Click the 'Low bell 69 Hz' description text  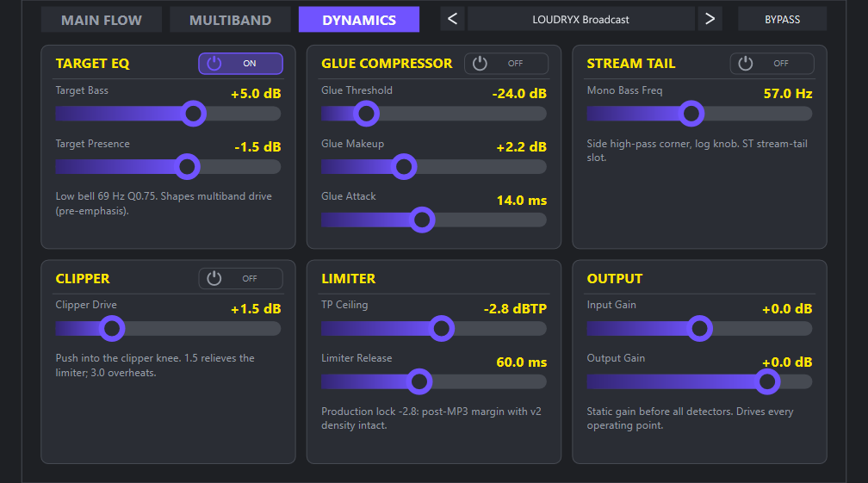tap(164, 203)
